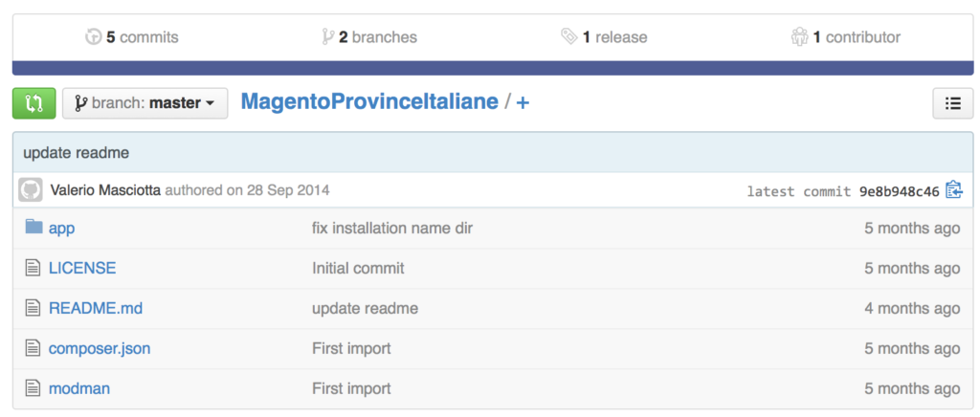
Task: Click the purple language statistics bar
Action: (493, 68)
